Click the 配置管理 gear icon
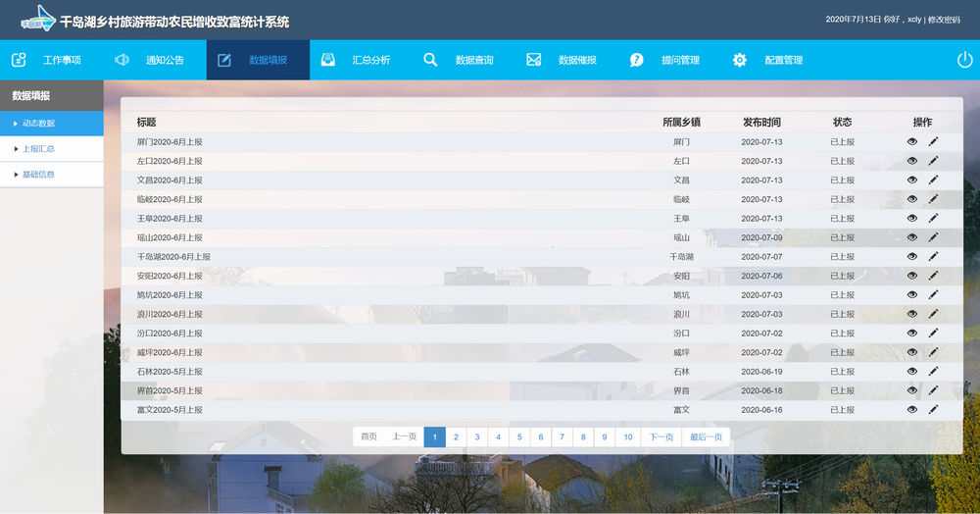980x514 pixels. [740, 60]
